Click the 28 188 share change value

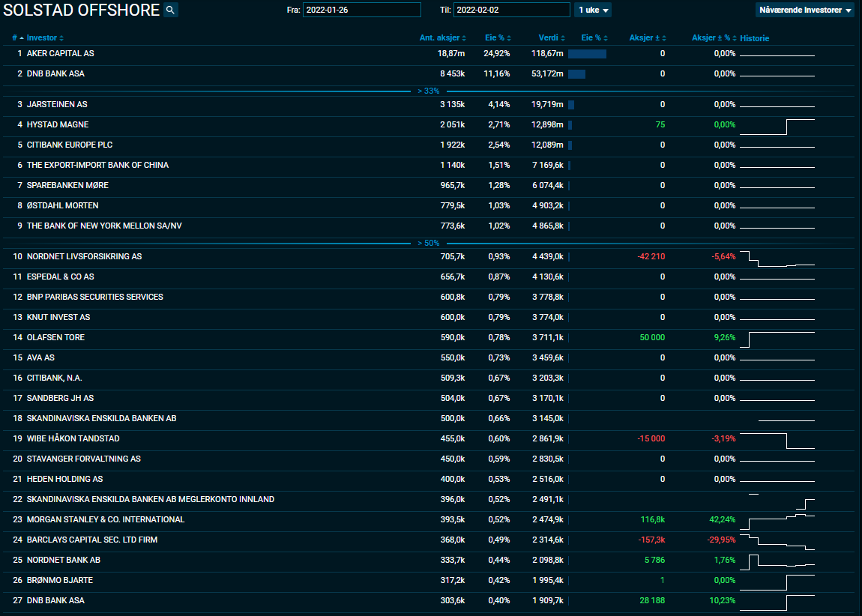(x=652, y=600)
